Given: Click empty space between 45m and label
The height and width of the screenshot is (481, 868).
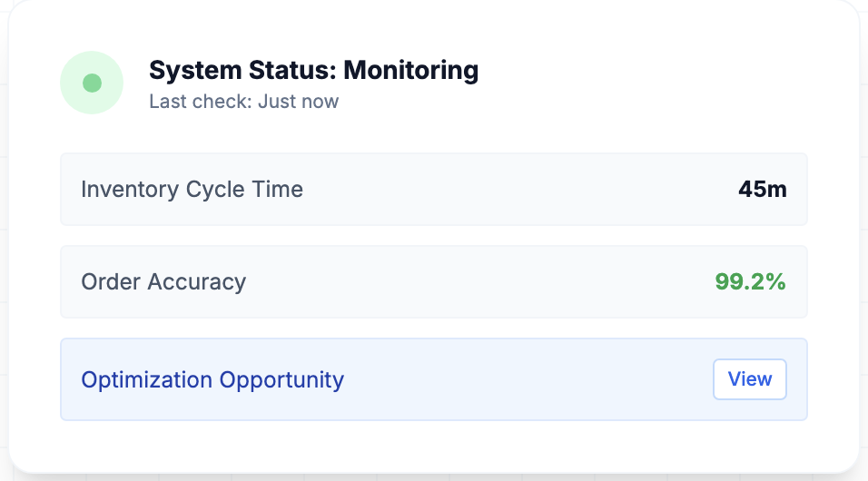Looking at the screenshot, I should pos(518,190).
